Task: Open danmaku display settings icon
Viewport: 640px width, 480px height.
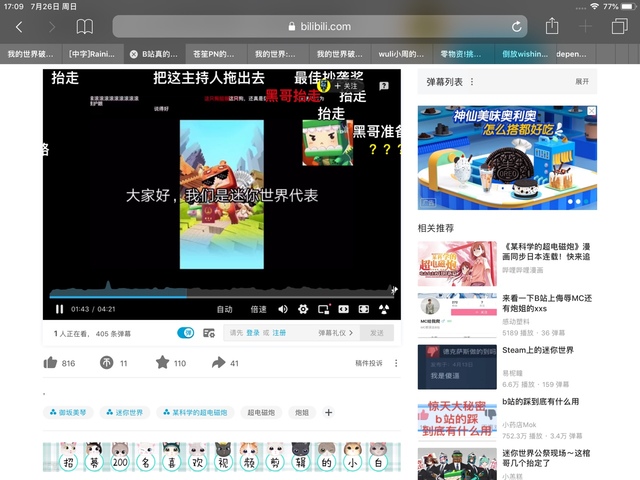Action: tap(209, 333)
